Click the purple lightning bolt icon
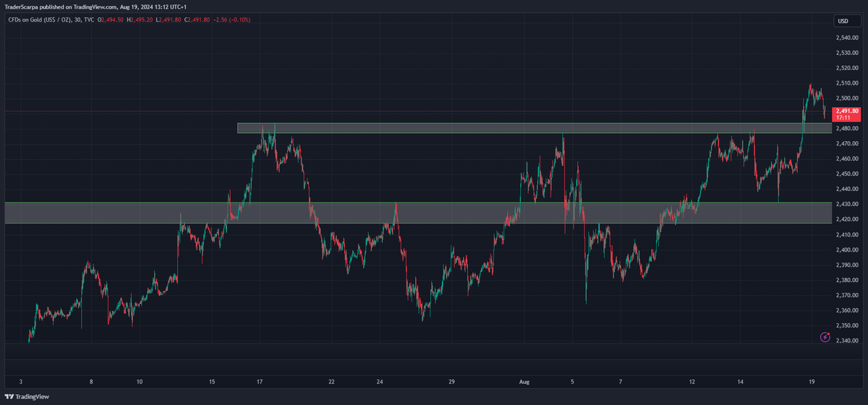This screenshot has width=868, height=405. pos(825,337)
